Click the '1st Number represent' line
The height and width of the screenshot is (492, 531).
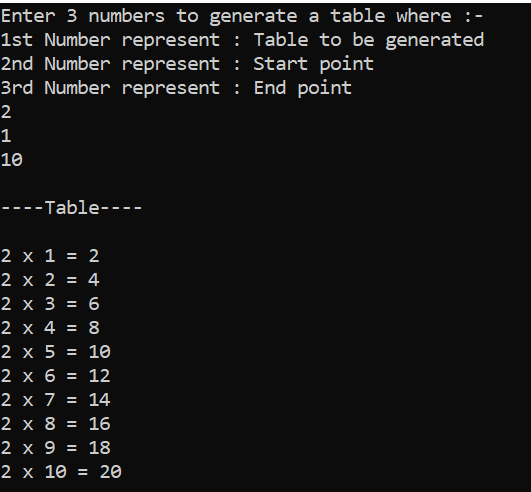click(242, 41)
